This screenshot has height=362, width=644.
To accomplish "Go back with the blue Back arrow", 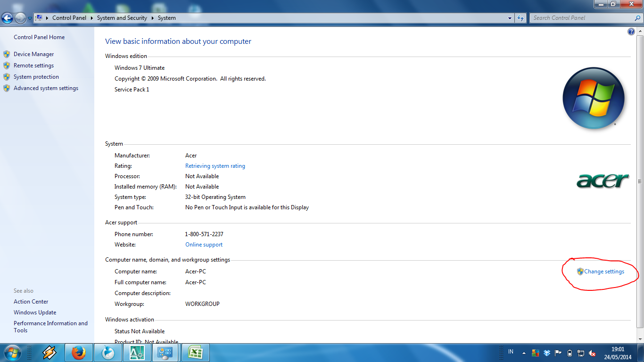I will 7,18.
